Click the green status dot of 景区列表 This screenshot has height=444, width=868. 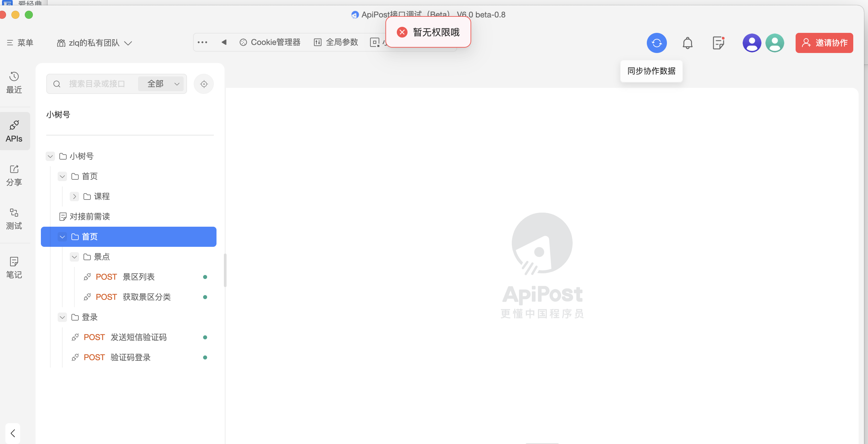click(x=205, y=277)
